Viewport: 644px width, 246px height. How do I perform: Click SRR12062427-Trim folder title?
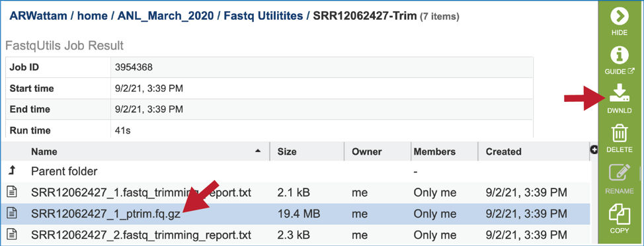coord(365,16)
